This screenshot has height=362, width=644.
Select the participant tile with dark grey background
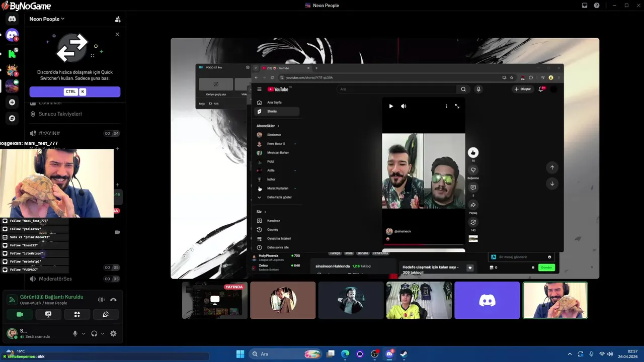[351, 300]
